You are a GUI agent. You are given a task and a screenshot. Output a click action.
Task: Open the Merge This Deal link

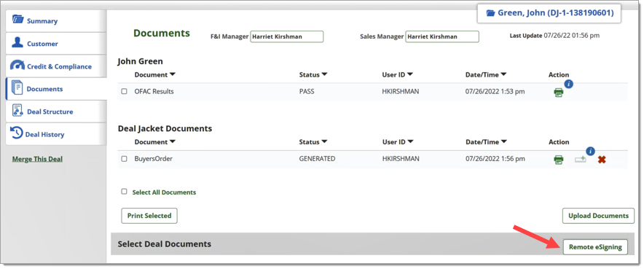37,159
